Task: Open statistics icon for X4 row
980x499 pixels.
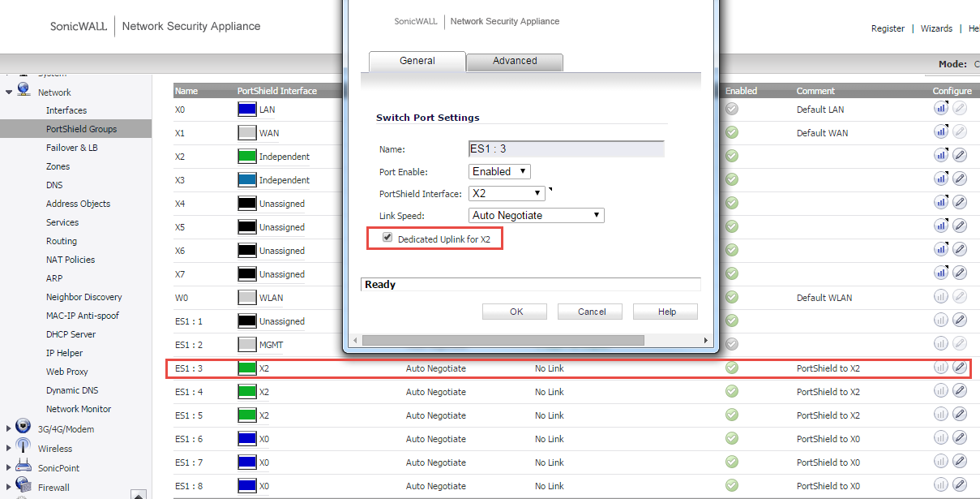Action: pyautogui.click(x=941, y=202)
